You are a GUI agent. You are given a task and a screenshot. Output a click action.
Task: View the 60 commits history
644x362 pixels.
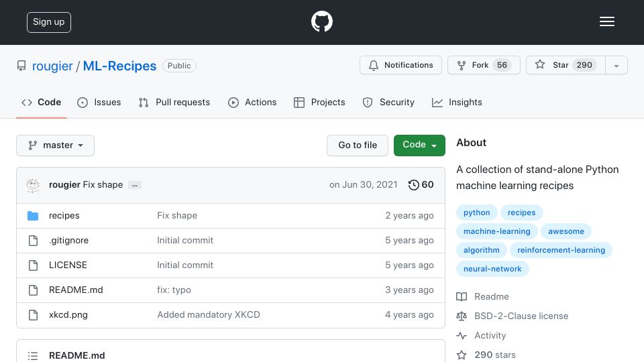[x=421, y=185]
